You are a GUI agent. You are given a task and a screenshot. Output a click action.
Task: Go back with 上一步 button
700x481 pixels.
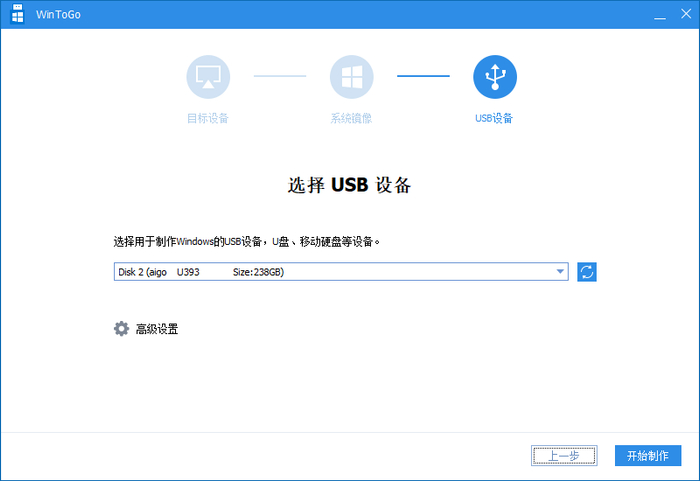coord(564,456)
